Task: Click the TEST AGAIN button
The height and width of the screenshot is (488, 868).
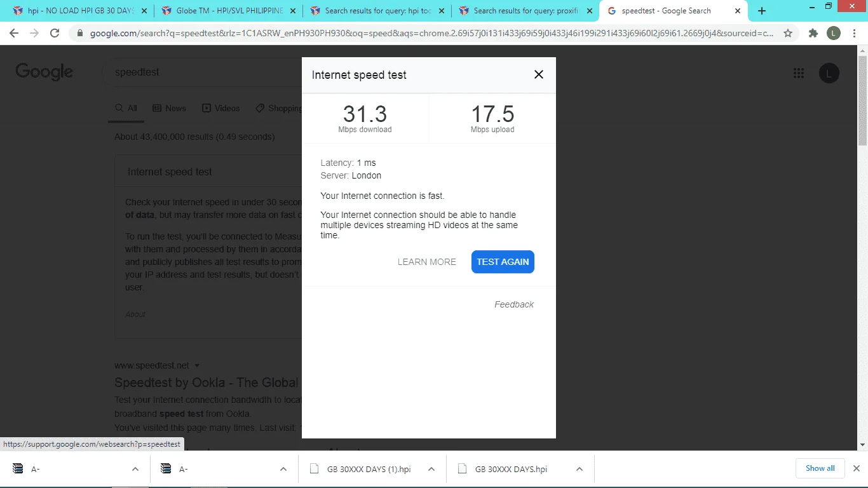Action: click(x=503, y=262)
